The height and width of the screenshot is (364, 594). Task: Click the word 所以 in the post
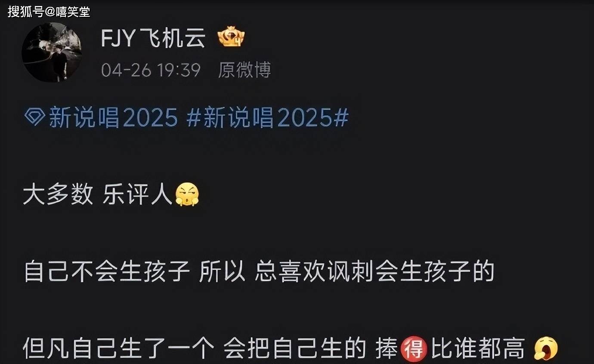222,271
